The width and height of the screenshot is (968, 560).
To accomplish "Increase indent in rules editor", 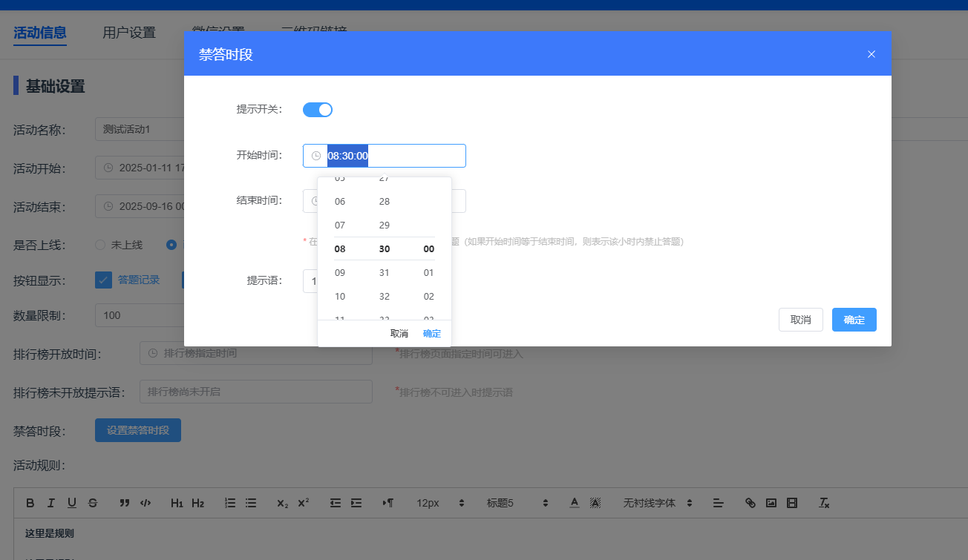I will click(x=356, y=503).
